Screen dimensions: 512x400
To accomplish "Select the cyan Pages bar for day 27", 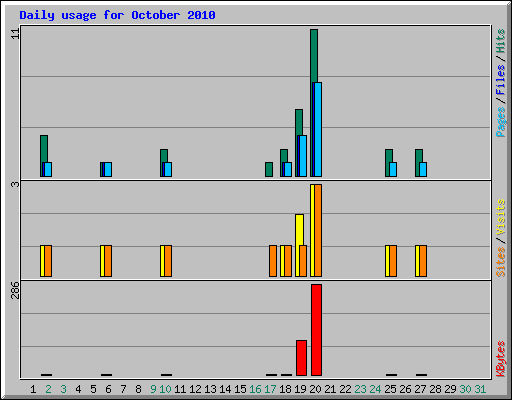I will point(423,169).
